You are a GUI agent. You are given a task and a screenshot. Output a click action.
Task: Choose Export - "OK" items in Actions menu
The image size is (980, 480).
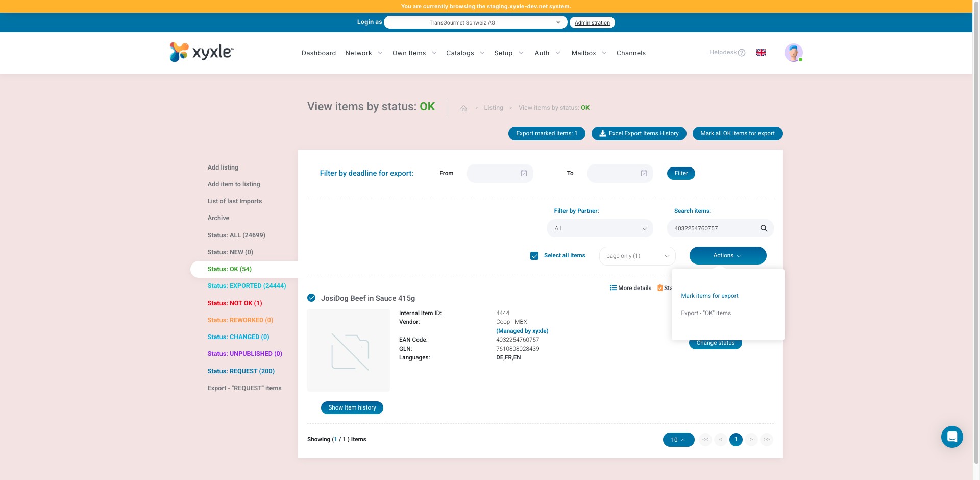click(706, 313)
